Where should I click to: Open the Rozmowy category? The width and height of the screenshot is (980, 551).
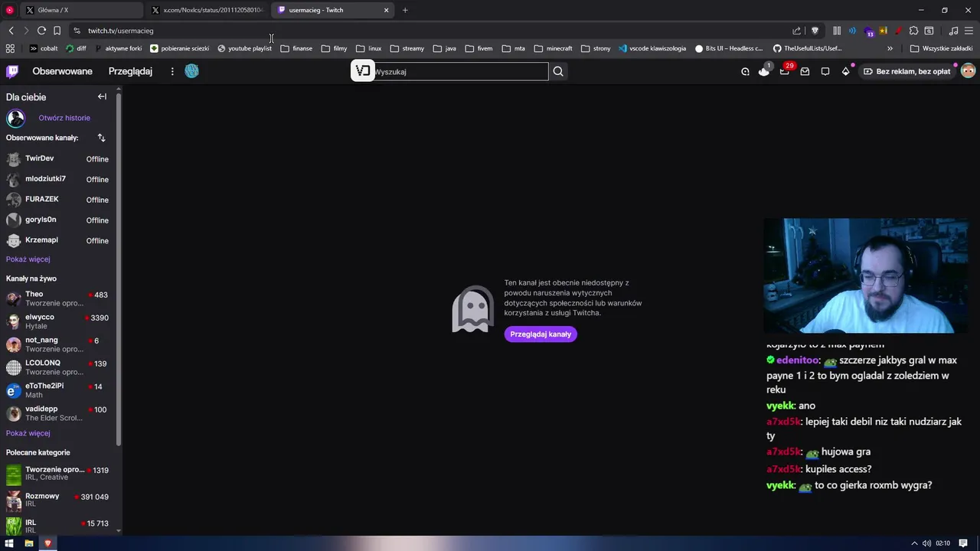58,500
